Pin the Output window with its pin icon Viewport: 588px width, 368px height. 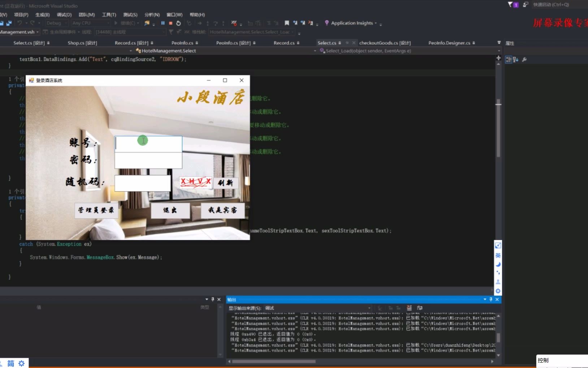coord(490,299)
